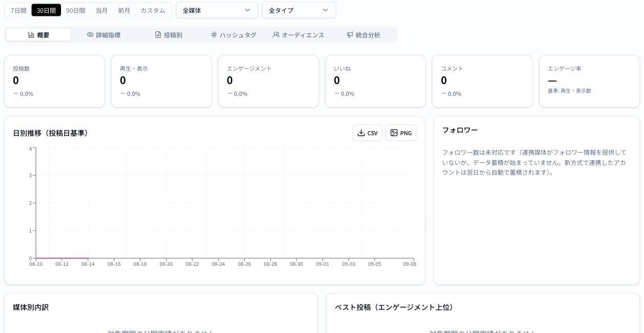Click the people icon on オーディエンス tab
The image size is (644, 333).
276,35
